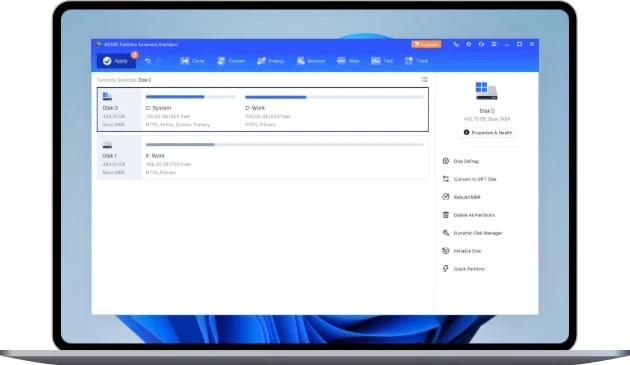Click the C: System usage bar
Viewport: 630px width, 365px height.
pos(190,97)
